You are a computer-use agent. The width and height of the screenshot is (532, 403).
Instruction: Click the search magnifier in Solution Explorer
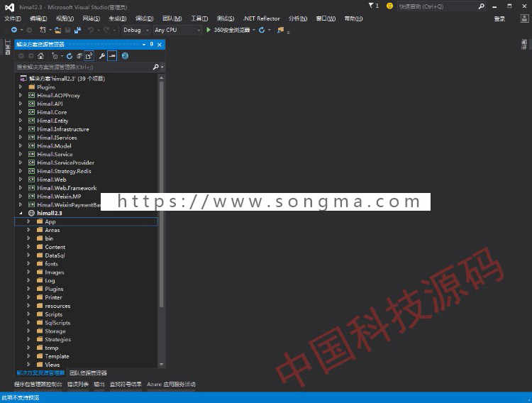click(x=156, y=67)
